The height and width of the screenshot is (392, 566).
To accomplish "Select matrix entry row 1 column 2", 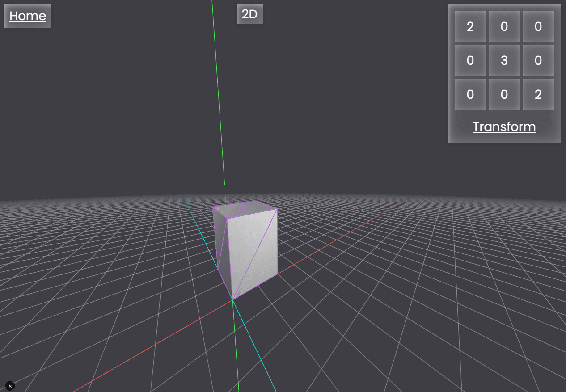I will coord(504,27).
